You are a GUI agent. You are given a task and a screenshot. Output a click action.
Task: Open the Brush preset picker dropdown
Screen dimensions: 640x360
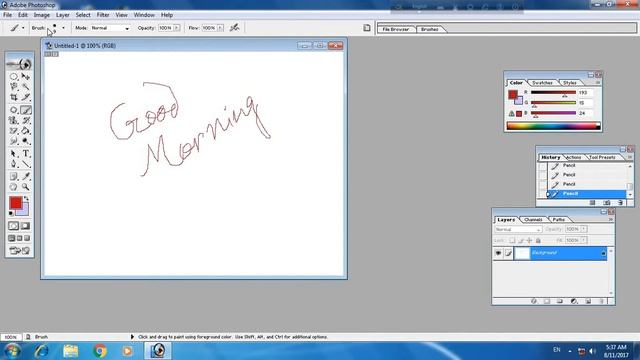click(63, 28)
